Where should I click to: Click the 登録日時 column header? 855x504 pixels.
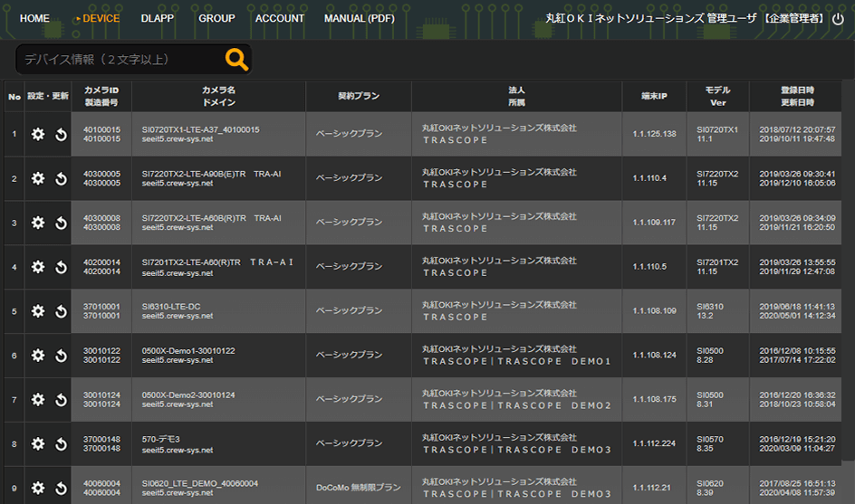point(797,90)
